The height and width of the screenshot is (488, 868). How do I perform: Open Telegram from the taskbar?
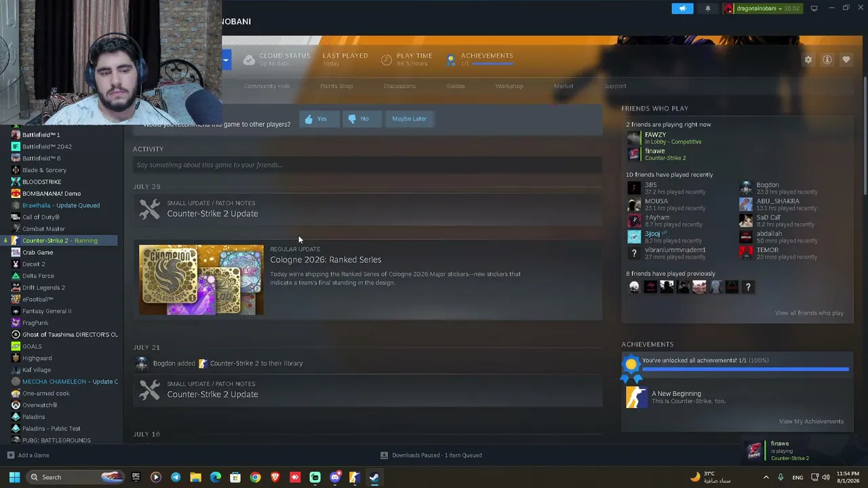(176, 477)
